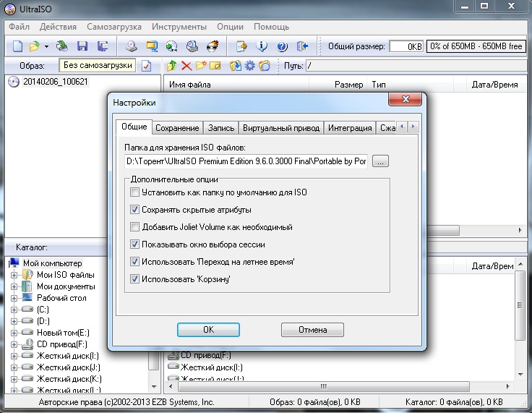Expand the 'Рабочий стол' tree node
The image size is (532, 413).
point(14,298)
